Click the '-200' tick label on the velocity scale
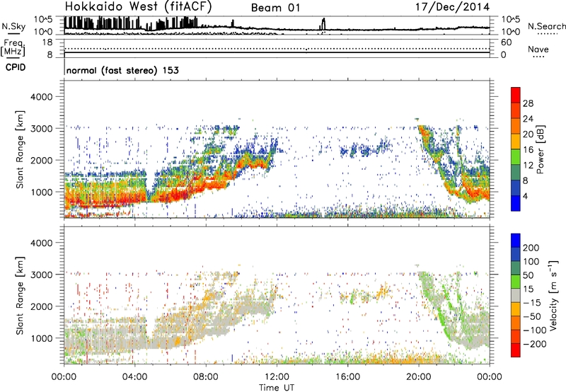 [534, 344]
